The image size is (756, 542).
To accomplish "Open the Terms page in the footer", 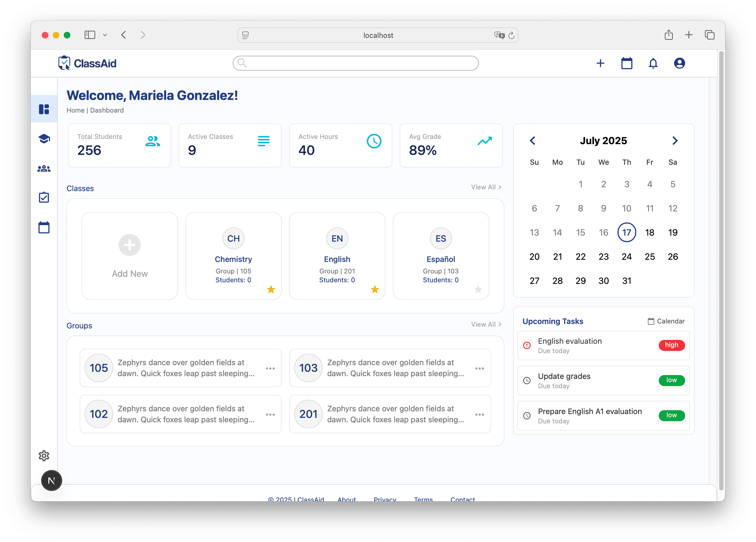I will tap(423, 499).
